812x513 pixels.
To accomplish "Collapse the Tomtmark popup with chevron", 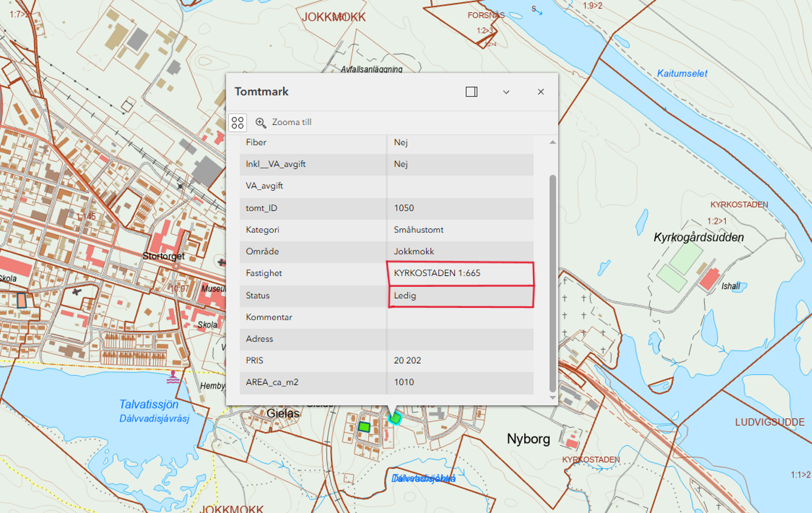I will (506, 92).
